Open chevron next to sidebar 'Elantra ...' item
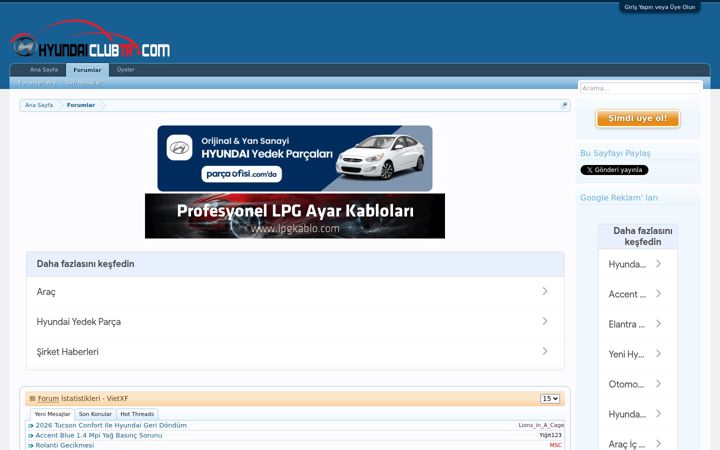This screenshot has height=450, width=720. [658, 324]
